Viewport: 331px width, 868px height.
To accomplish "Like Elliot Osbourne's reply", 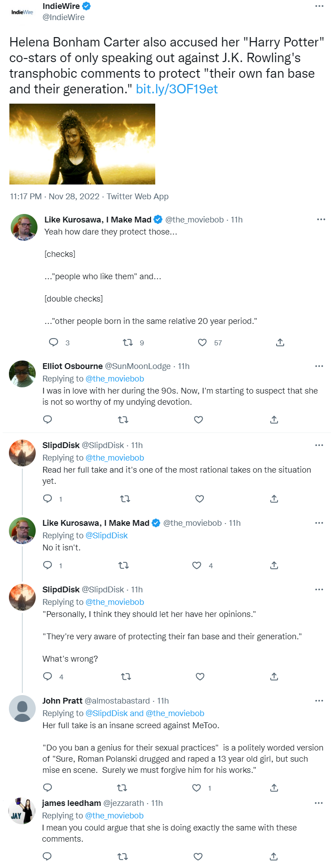I will click(x=199, y=420).
